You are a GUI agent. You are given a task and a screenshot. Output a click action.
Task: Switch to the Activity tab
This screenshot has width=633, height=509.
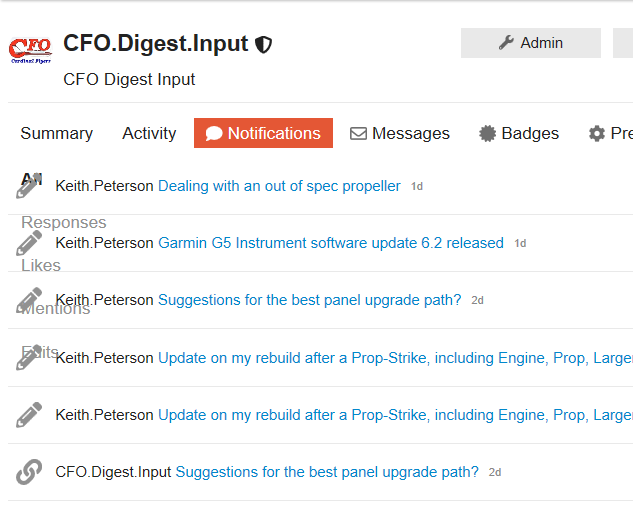[x=149, y=133]
